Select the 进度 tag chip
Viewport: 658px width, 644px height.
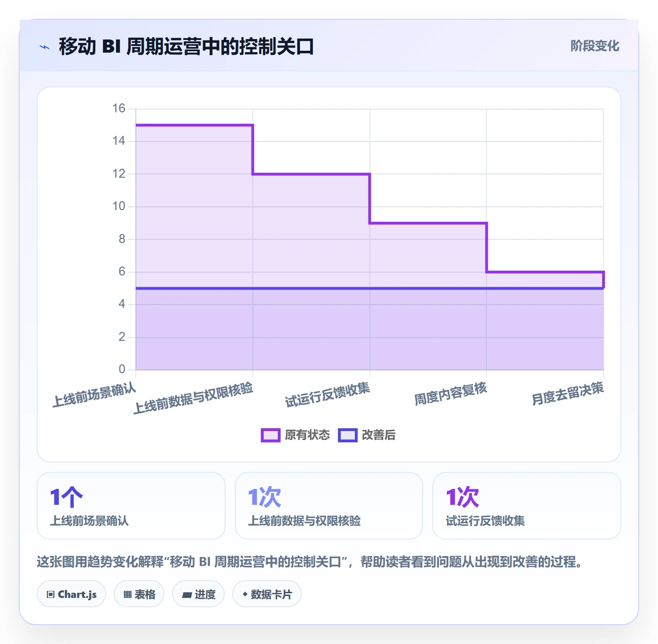click(198, 594)
